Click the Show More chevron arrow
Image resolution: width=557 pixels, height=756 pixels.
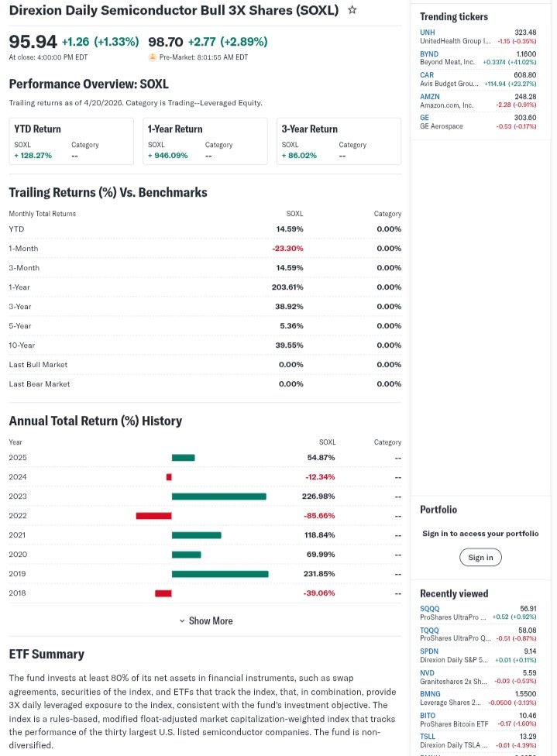pyautogui.click(x=182, y=621)
